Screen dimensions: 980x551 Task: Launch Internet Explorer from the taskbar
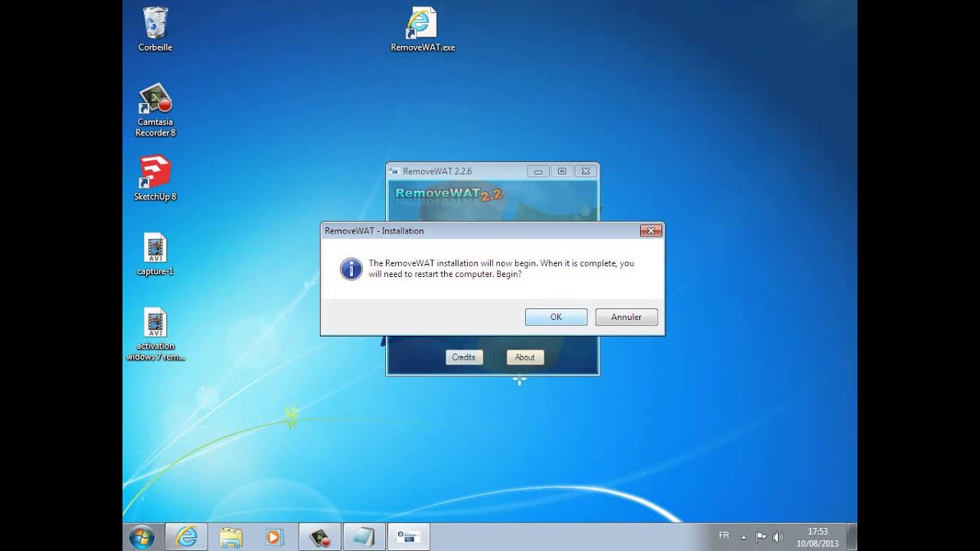click(x=186, y=536)
